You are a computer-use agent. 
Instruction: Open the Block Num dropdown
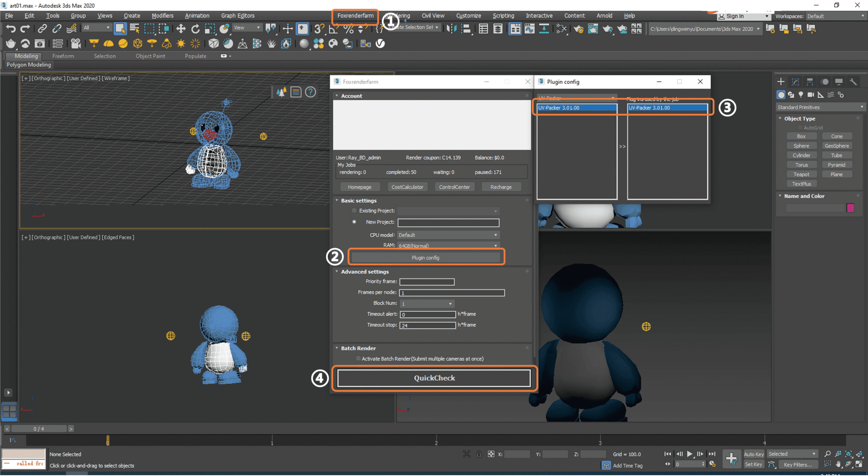point(427,304)
